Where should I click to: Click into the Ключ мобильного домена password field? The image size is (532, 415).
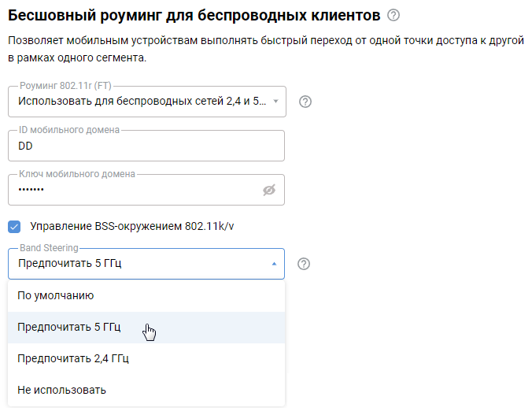coord(134,190)
